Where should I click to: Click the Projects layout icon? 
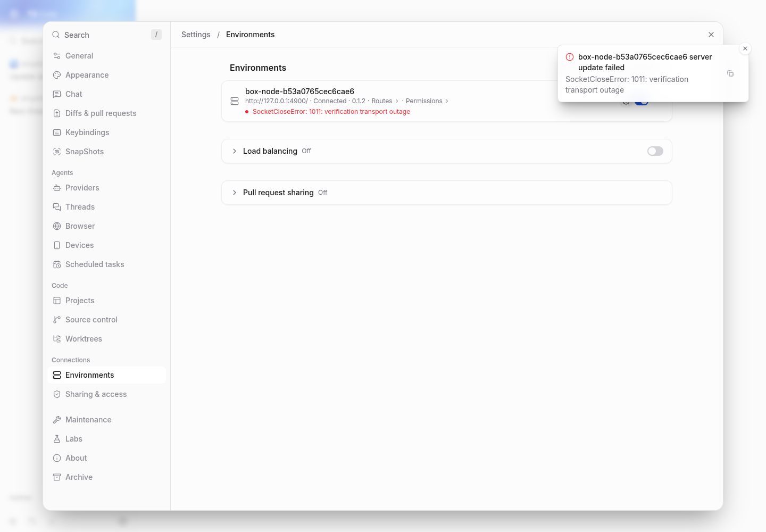pos(57,301)
